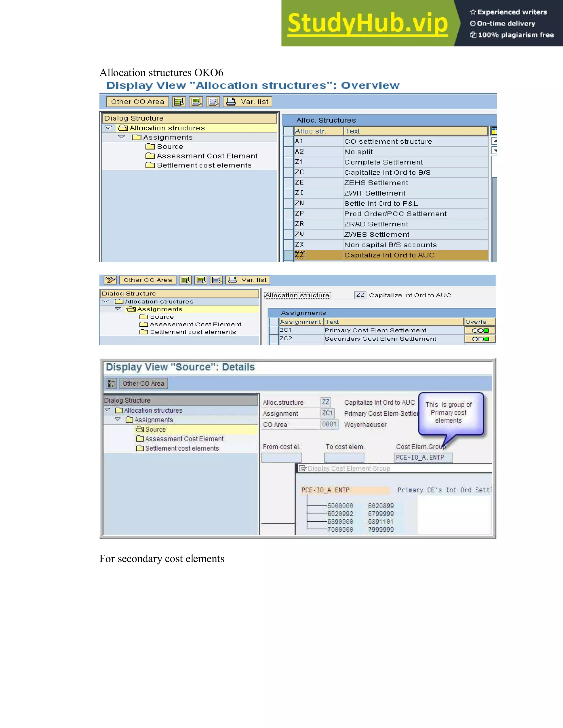563x728 pixels.
Task: Click scroll-up arrow of Alloc. Structures table
Action: 494,141
